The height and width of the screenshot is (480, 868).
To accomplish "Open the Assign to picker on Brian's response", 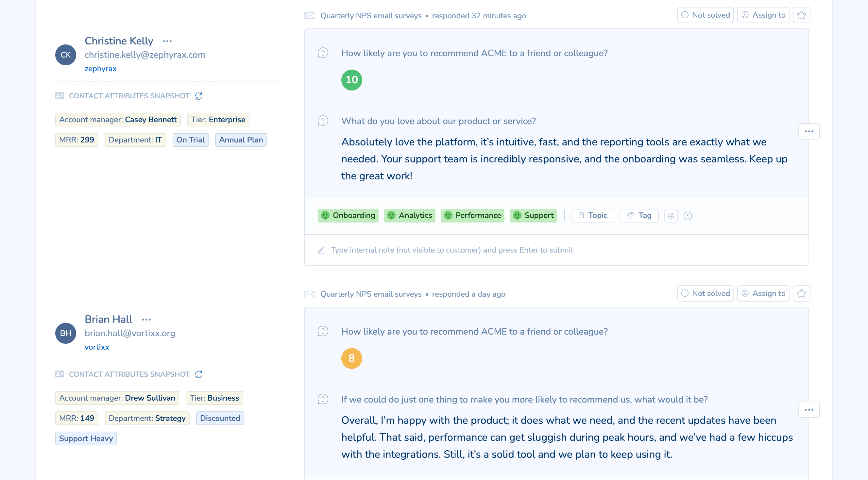I will [763, 293].
